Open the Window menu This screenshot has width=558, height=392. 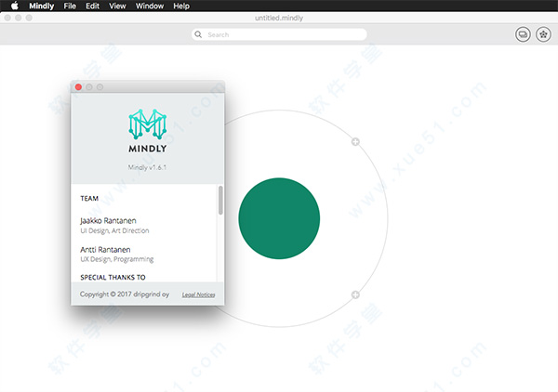[150, 7]
